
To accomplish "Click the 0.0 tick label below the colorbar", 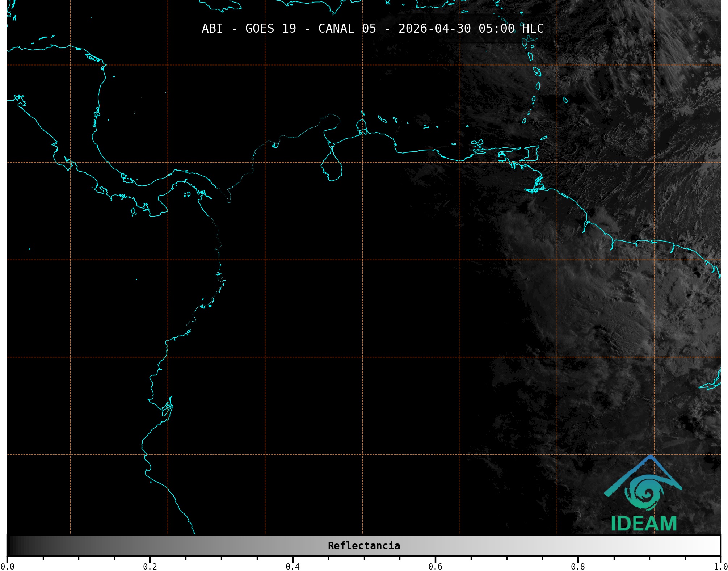I will 7,567.
